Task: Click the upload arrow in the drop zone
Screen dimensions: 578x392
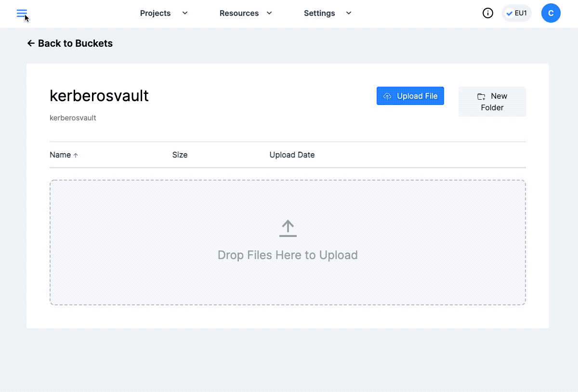Action: pyautogui.click(x=288, y=227)
